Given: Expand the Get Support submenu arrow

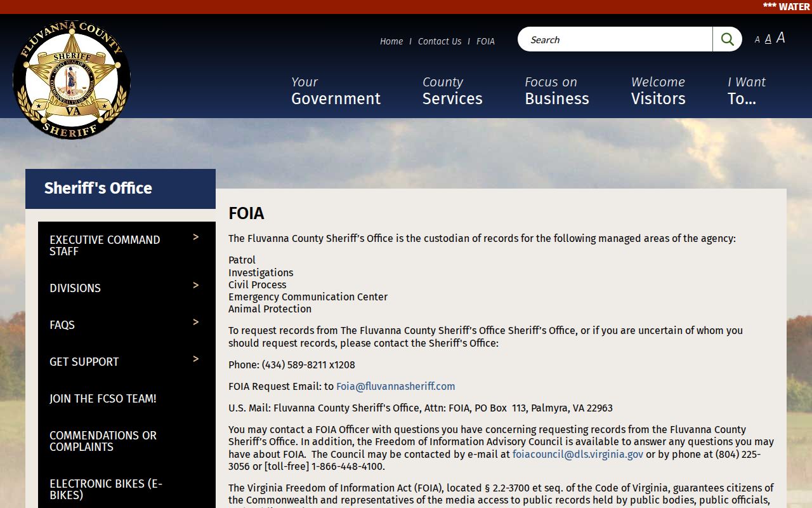Looking at the screenshot, I should 196,359.
